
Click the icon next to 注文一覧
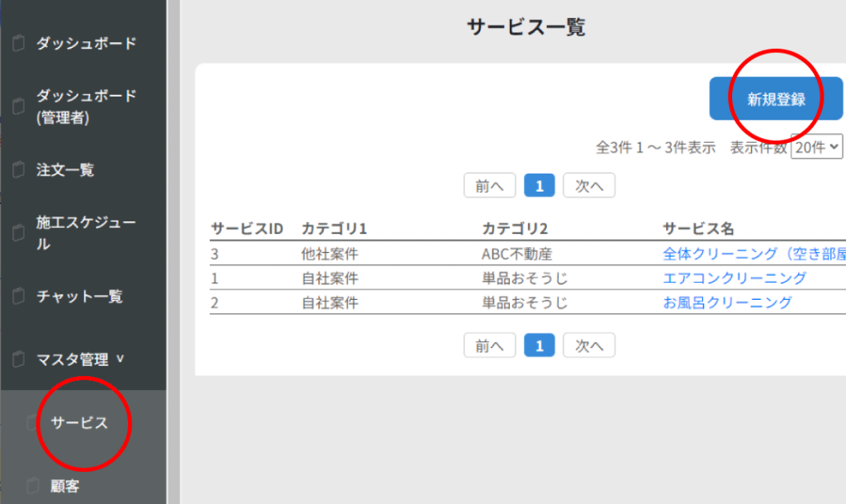19,170
